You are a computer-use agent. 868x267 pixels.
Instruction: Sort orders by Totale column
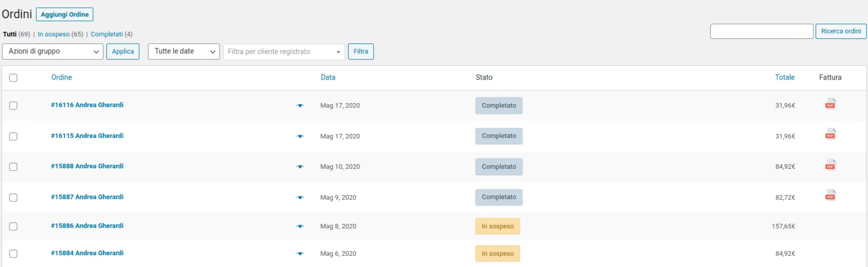click(784, 77)
